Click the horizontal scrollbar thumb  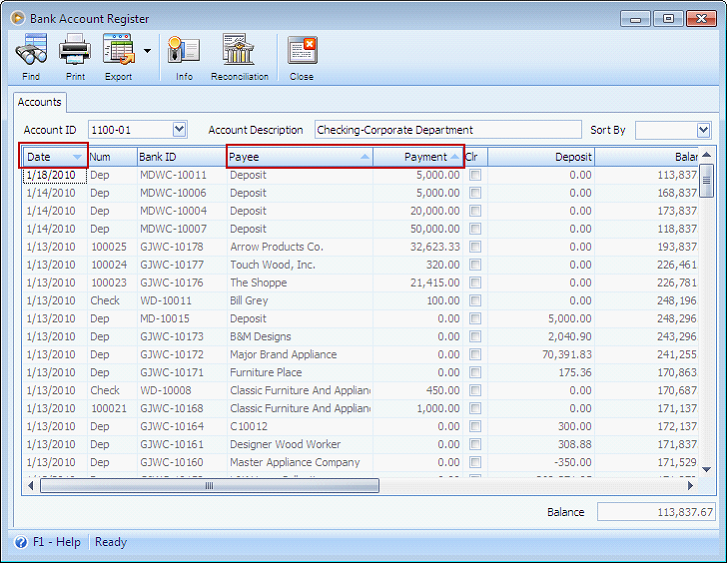coord(209,486)
